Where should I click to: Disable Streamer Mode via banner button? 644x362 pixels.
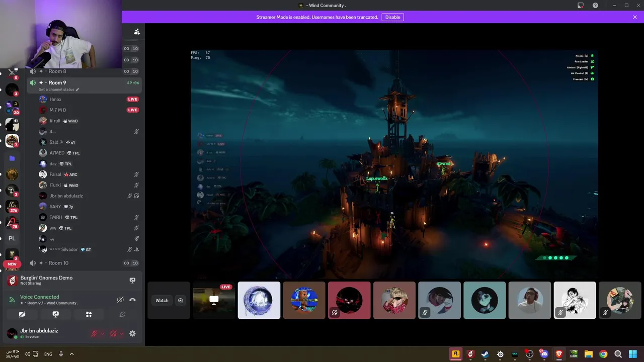[392, 17]
